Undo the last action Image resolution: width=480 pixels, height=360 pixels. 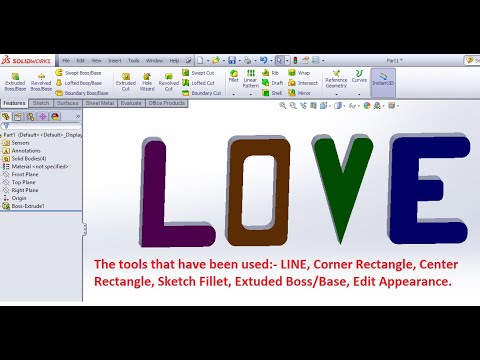coord(263,60)
